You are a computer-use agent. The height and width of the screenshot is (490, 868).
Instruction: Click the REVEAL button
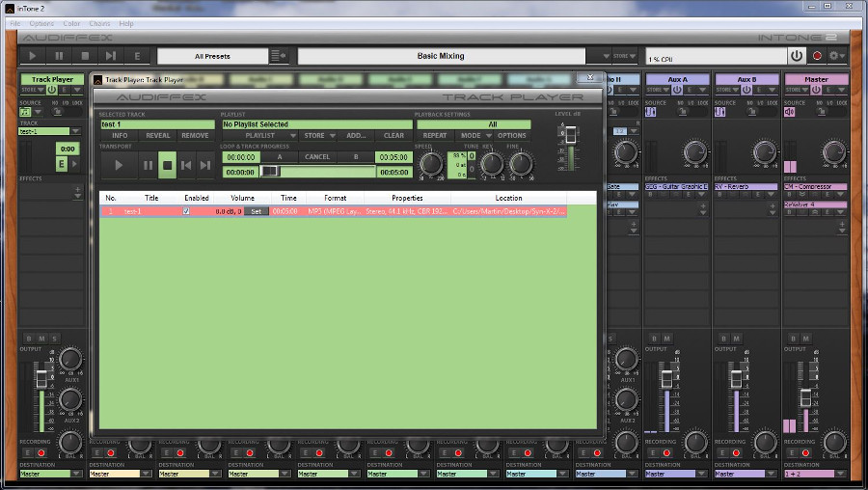[158, 136]
